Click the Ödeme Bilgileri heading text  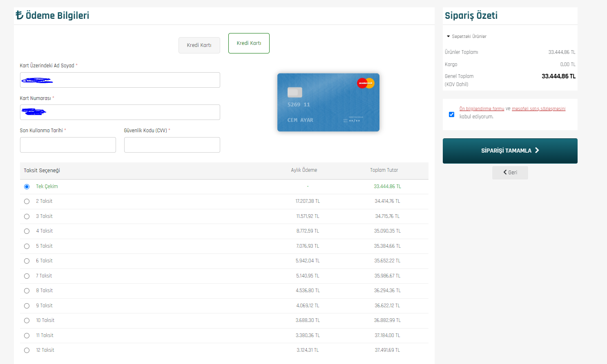pyautogui.click(x=57, y=16)
